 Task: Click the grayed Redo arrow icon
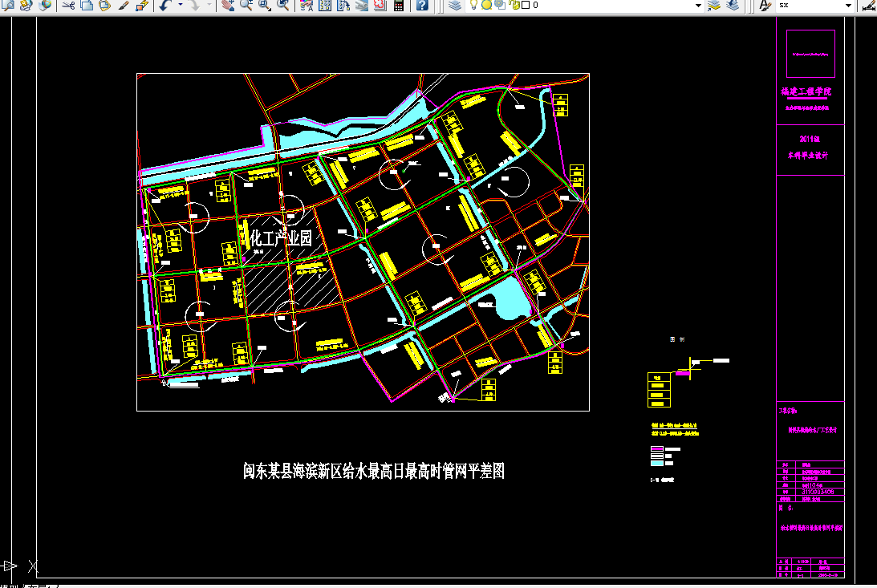tap(194, 5)
